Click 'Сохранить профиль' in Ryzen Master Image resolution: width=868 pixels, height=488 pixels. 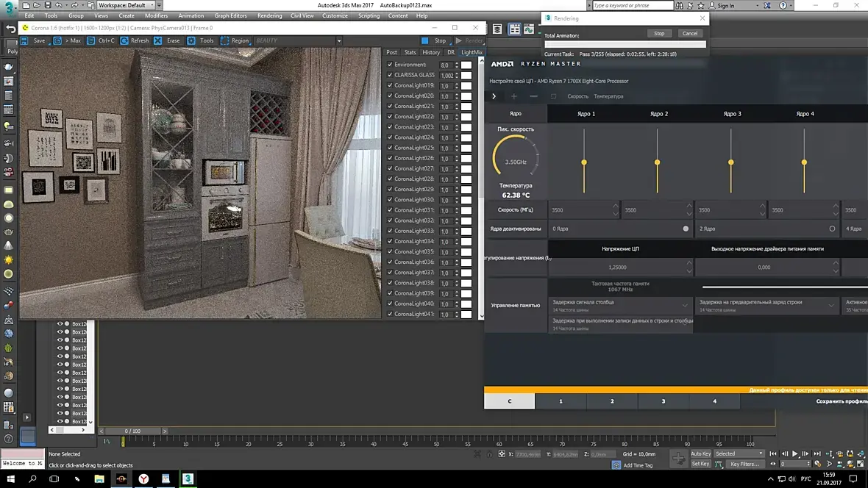tap(842, 401)
